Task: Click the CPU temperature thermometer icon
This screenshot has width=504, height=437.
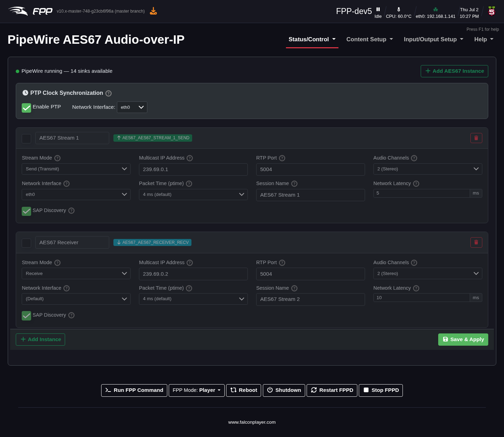Action: 399,9
